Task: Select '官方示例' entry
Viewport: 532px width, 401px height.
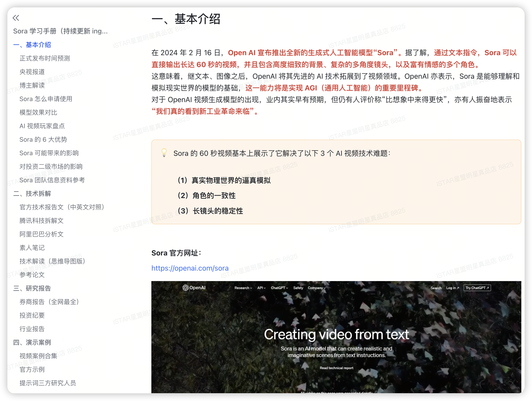Action: [x=32, y=369]
